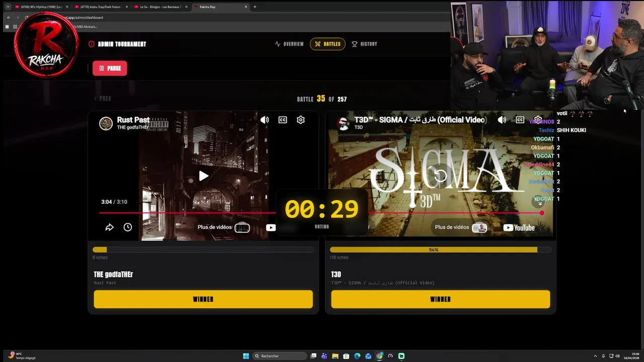Replay the T3D SIGMA video
The width and height of the screenshot is (644, 362).
[x=440, y=175]
